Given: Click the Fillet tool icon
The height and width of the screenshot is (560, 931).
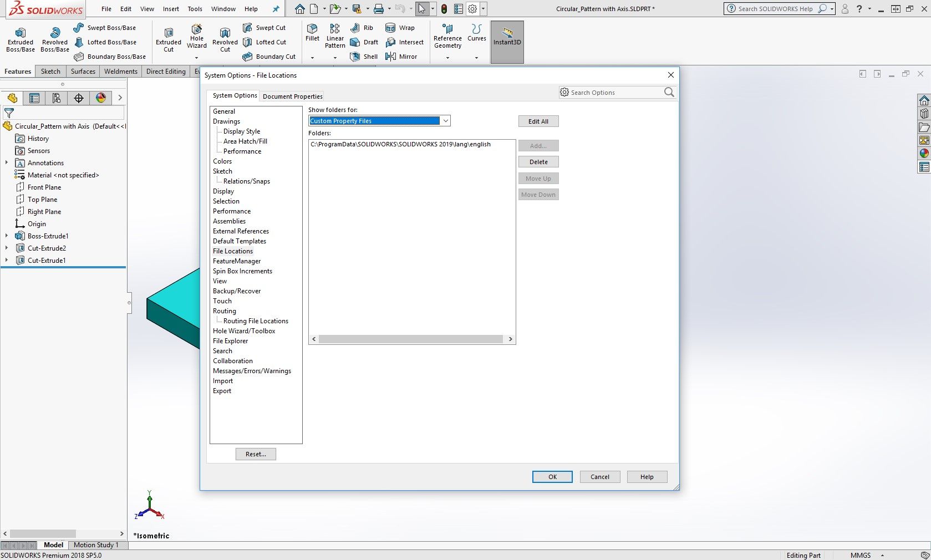Looking at the screenshot, I should coord(312,29).
